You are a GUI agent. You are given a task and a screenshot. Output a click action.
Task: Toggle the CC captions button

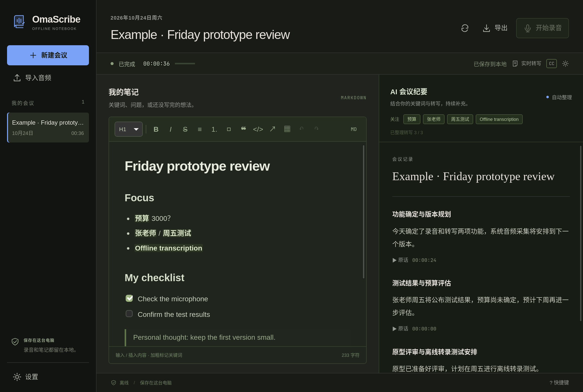551,64
